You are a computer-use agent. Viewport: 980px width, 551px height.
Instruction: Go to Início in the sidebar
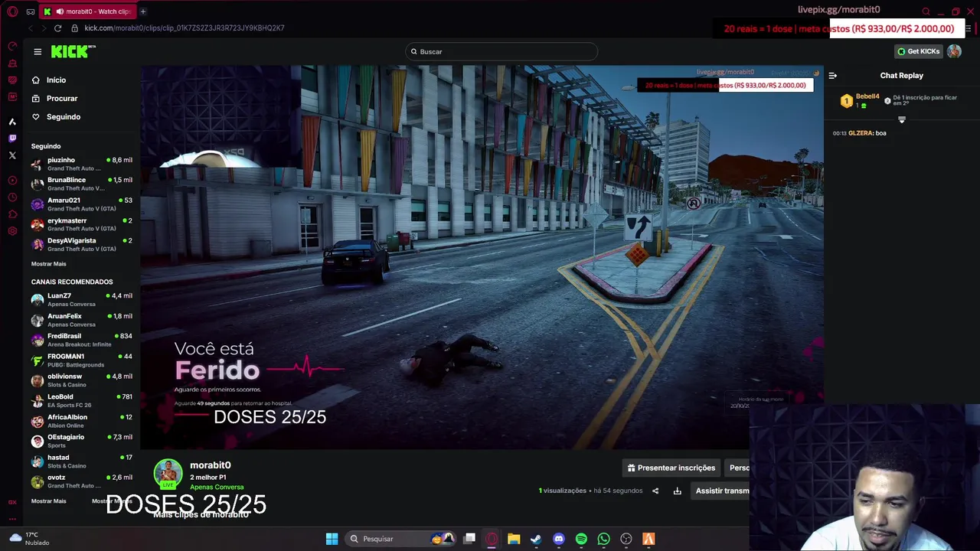(x=56, y=80)
